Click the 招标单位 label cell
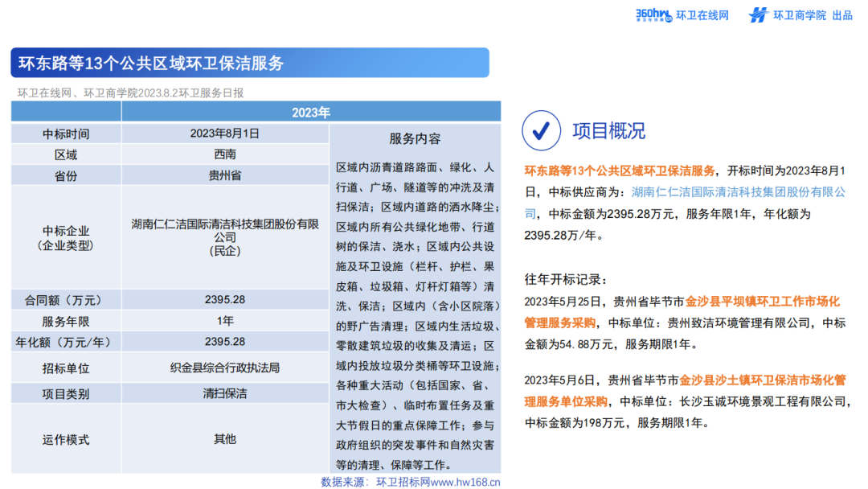868x489 pixels. click(66, 368)
